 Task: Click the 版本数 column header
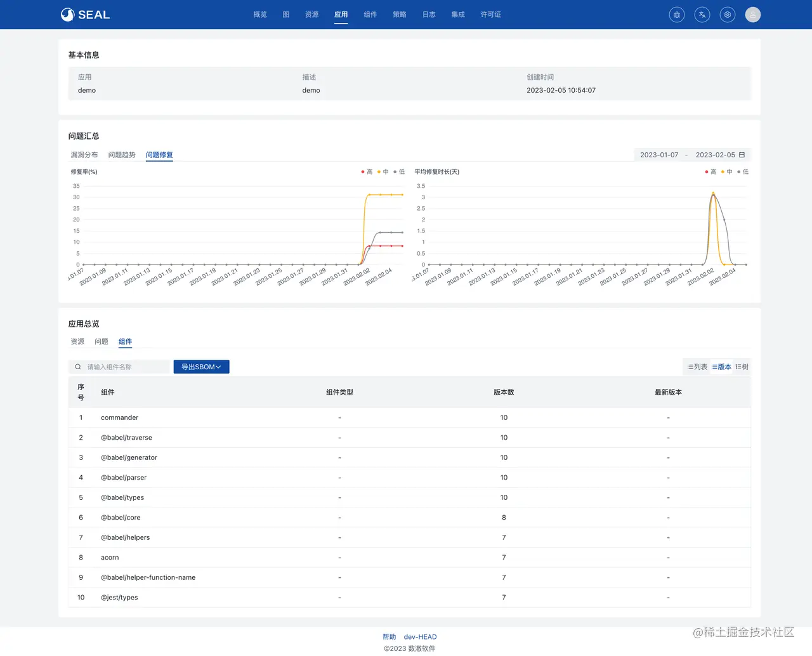coord(504,392)
